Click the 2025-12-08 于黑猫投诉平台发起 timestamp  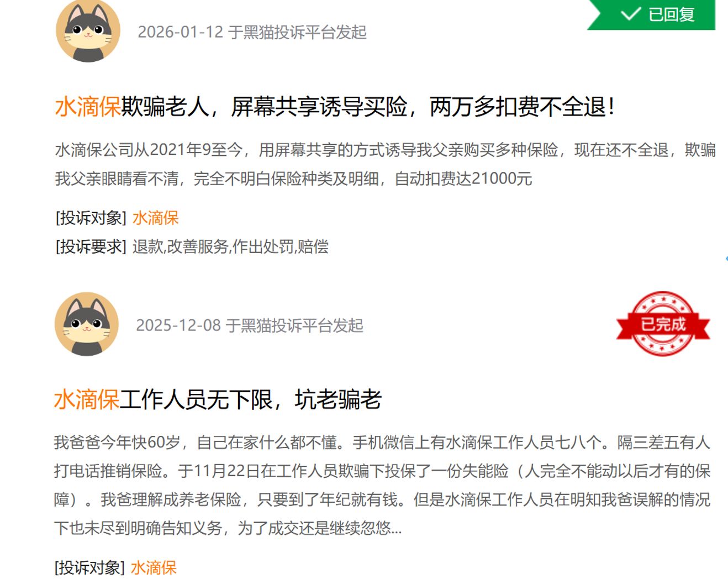[250, 325]
